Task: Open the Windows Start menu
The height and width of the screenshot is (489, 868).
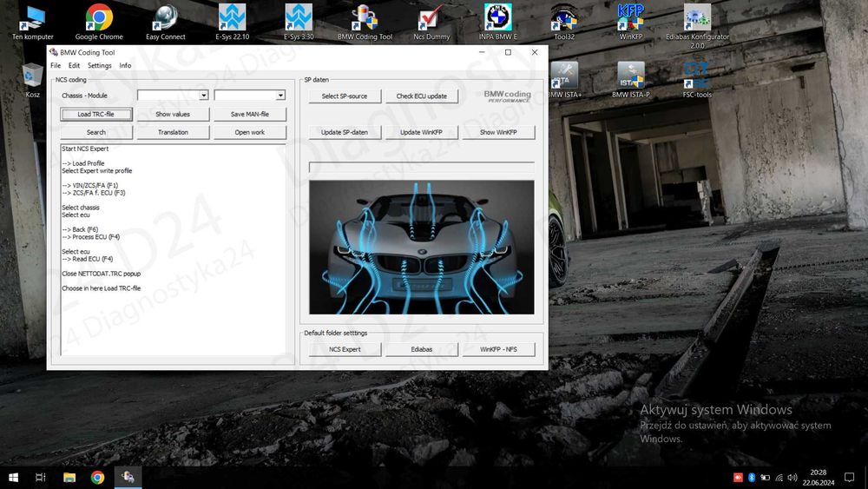Action: tap(13, 477)
